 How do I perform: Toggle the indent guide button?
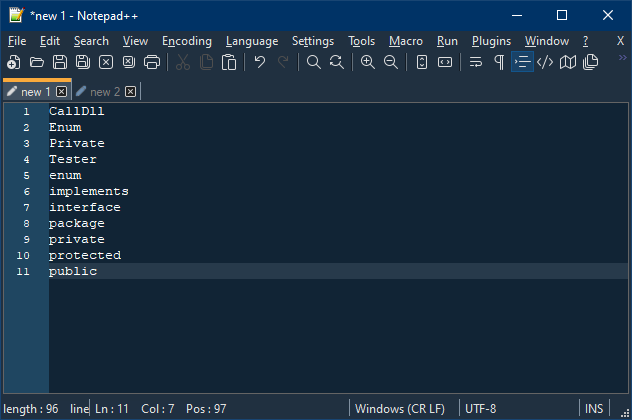pos(522,62)
